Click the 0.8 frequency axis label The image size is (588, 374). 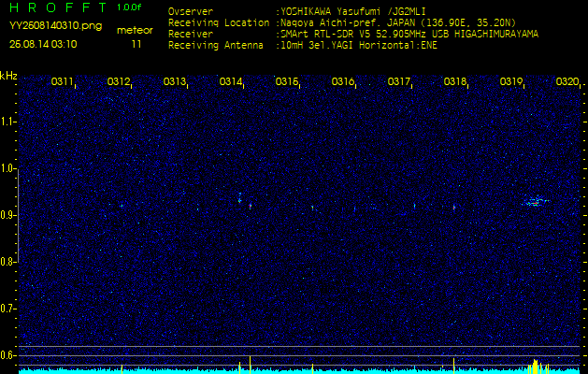point(7,262)
